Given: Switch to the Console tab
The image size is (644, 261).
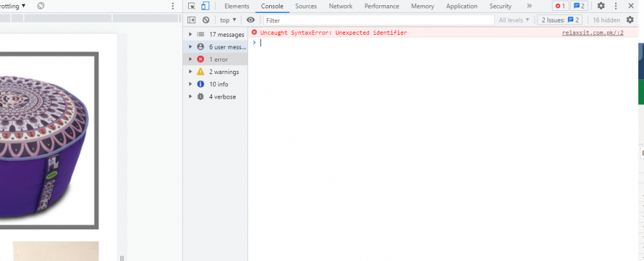Looking at the screenshot, I should (x=272, y=6).
